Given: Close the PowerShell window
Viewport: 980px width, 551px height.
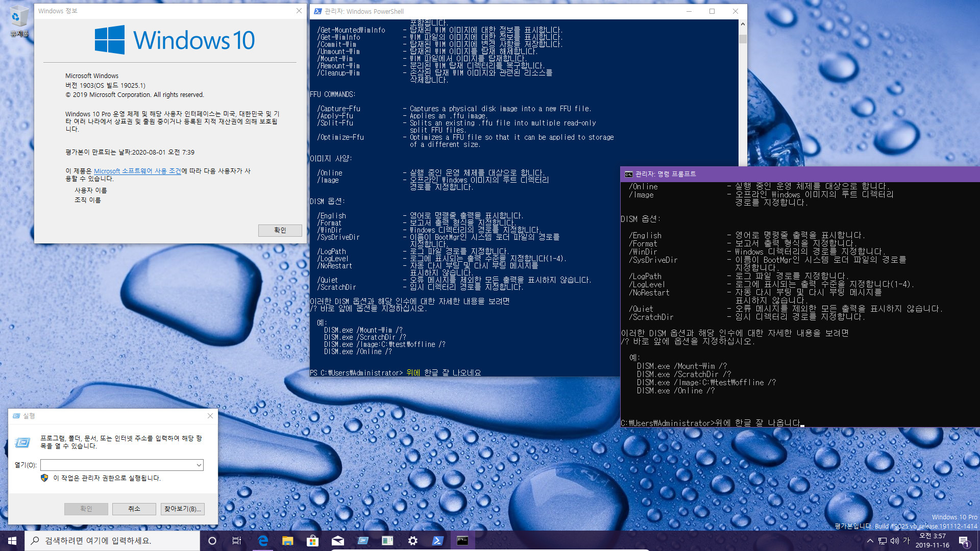Looking at the screenshot, I should pos(736,11).
